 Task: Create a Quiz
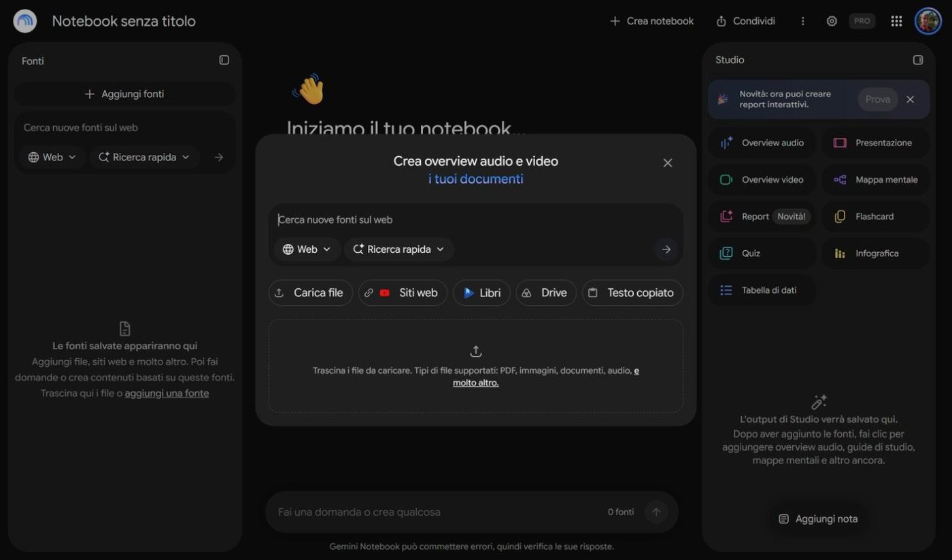tap(762, 253)
